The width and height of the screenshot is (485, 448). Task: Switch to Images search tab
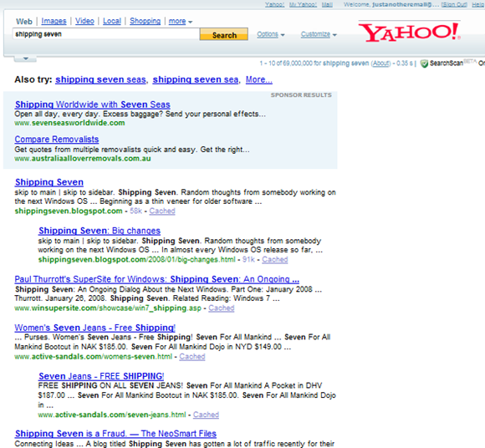[x=54, y=21]
